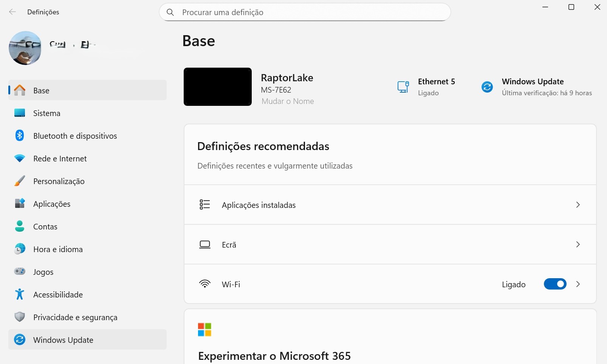This screenshot has width=607, height=364.
Task: Click the Mudar o Nome link
Action: (x=288, y=101)
